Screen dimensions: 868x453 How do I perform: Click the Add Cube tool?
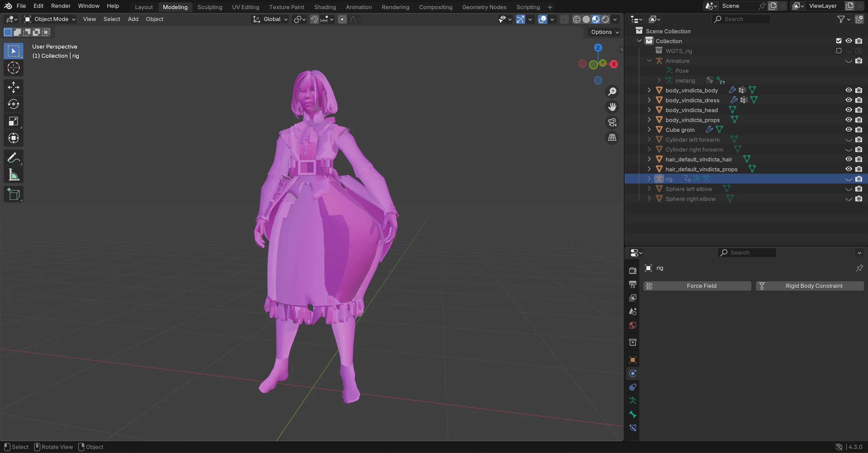tap(13, 194)
